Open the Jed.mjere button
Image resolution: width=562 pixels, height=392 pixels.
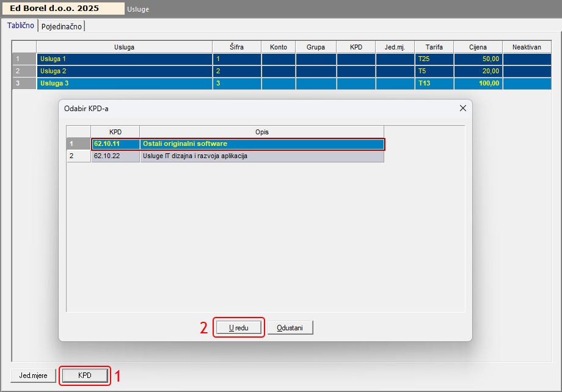coord(33,375)
